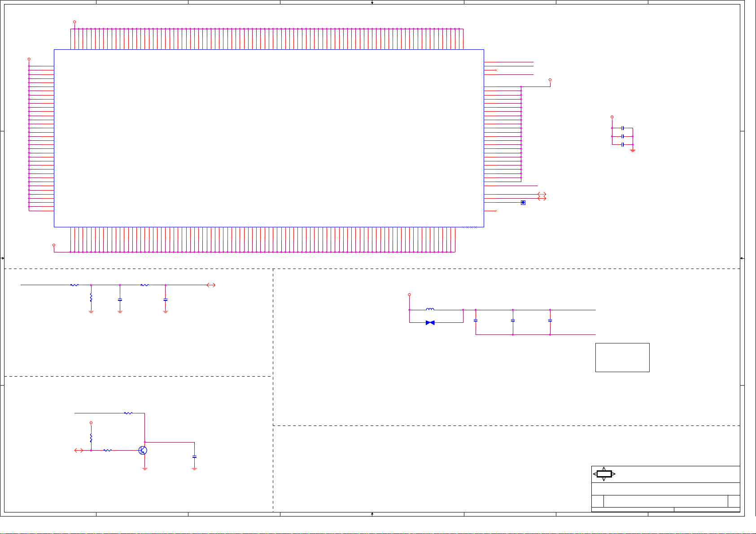Click the logo symbol in the title block
Screen dimensions: 756x534
pos(604,474)
